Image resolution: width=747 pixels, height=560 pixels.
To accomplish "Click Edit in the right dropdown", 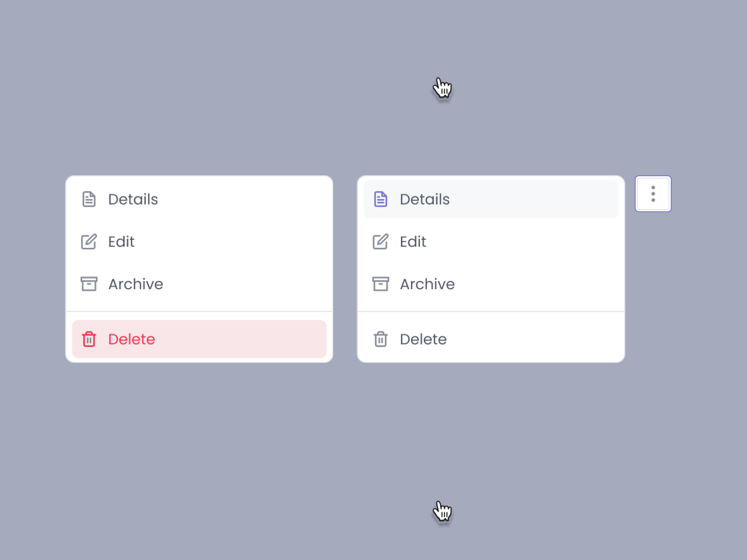I will click(x=412, y=242).
